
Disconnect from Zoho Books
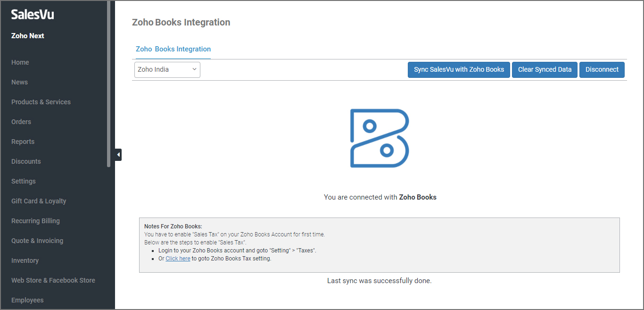click(x=602, y=69)
